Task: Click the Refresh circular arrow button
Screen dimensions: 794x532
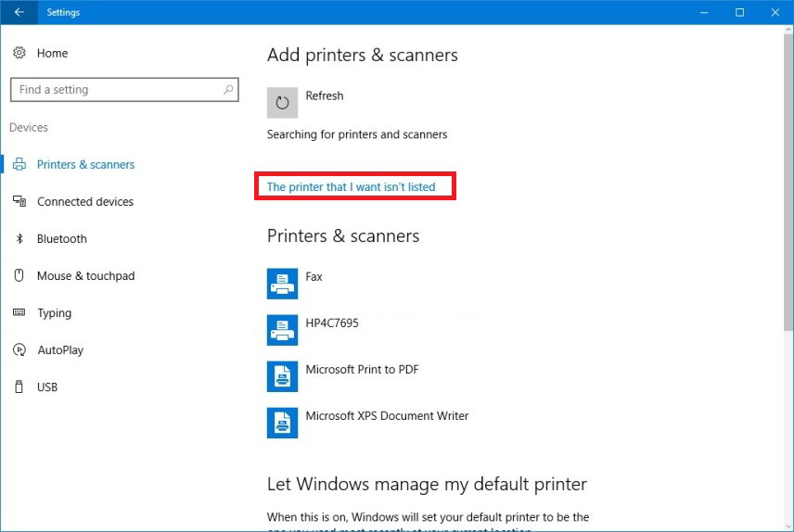Action: pos(282,103)
